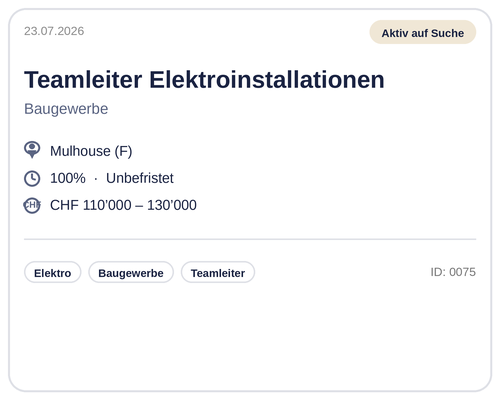Viewport: 500px width, 400px height.
Task: Click the horizontal divider line above tags
Action: 250,239
